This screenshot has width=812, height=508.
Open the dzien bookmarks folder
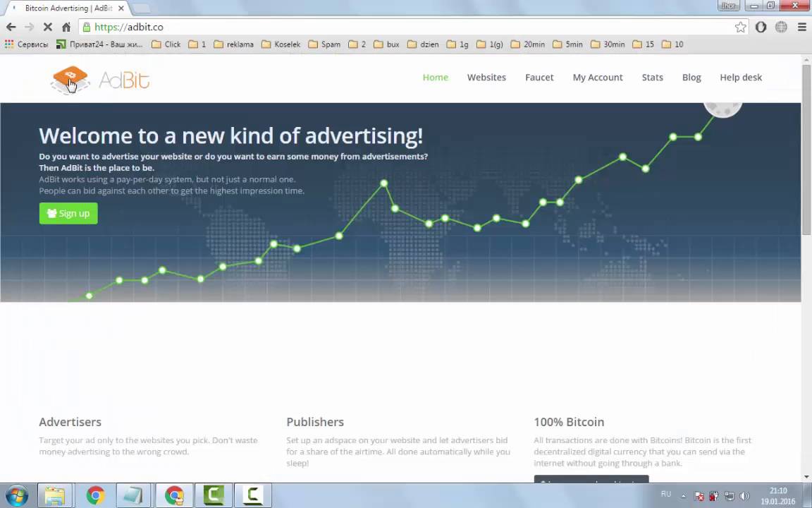(x=423, y=44)
